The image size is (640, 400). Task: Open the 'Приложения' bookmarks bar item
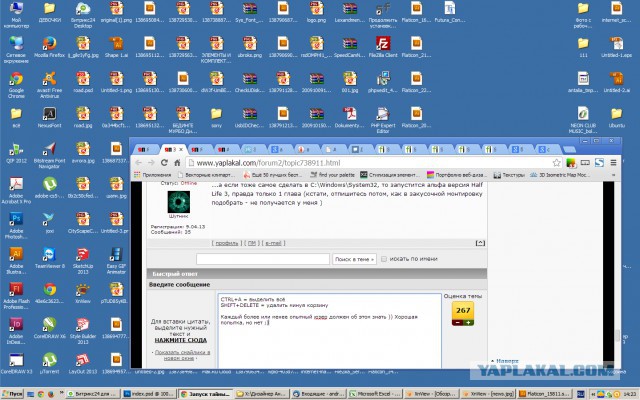click(x=153, y=175)
